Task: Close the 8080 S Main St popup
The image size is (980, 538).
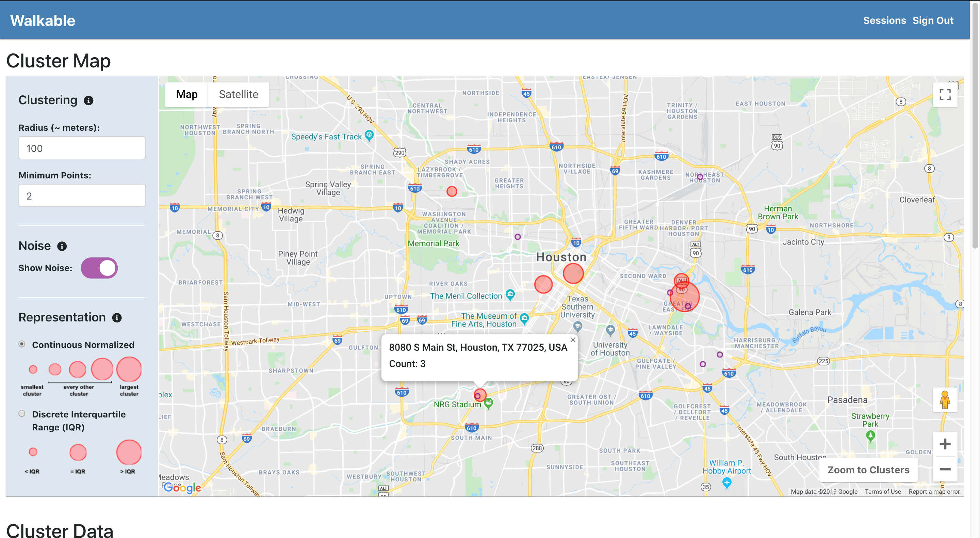Action: [573, 339]
